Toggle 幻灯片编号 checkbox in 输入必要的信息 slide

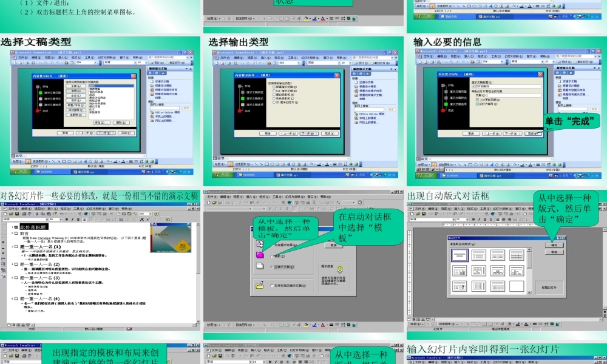pos(477,104)
